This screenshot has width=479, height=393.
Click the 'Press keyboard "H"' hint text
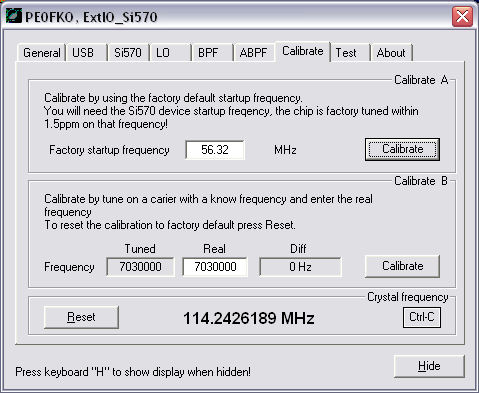(133, 372)
